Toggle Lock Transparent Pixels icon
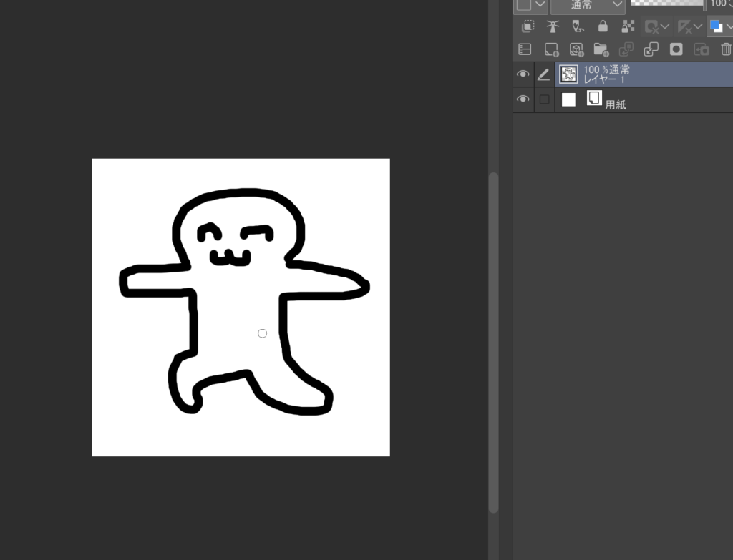 click(x=628, y=26)
